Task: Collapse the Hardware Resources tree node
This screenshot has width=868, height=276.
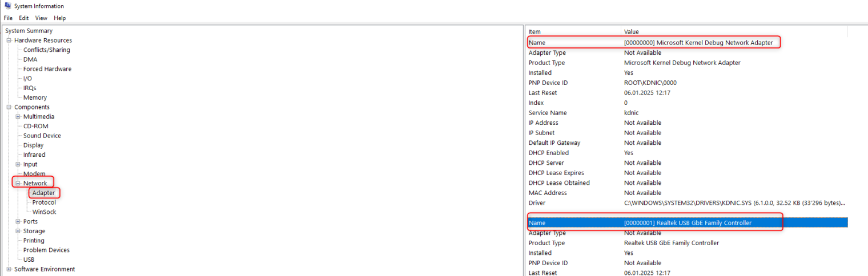Action: (9, 40)
